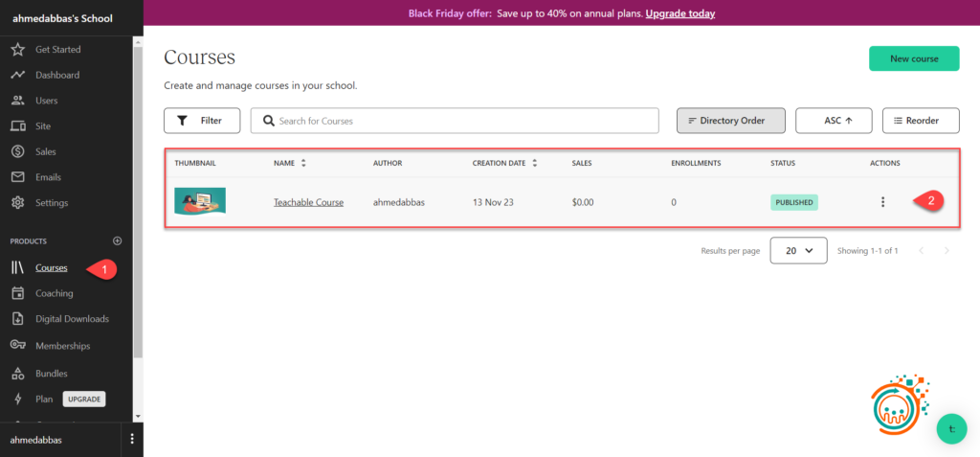Click the Teachable Course thumbnail image

tap(199, 201)
